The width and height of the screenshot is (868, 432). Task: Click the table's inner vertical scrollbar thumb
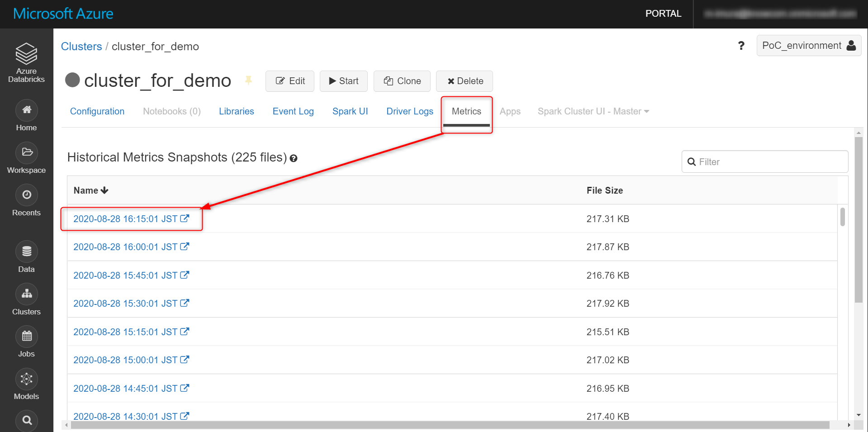click(842, 217)
